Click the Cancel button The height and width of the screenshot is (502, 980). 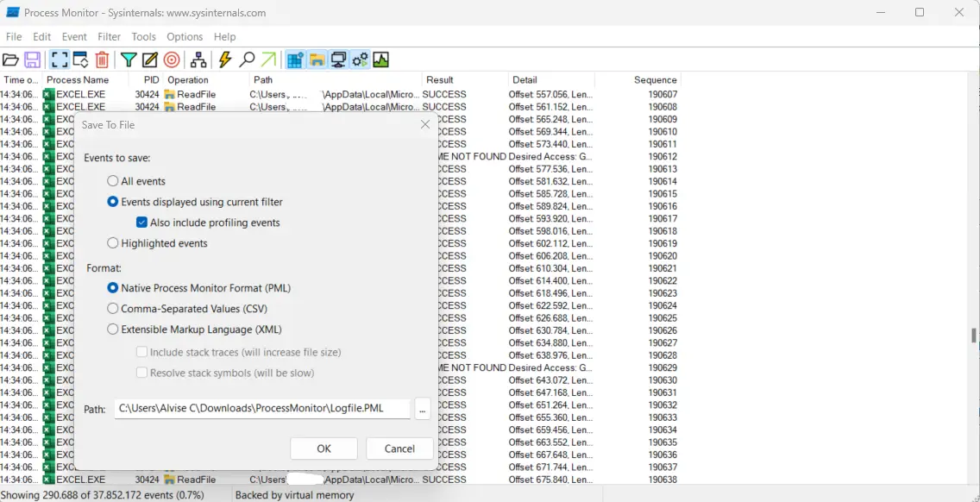coord(399,449)
